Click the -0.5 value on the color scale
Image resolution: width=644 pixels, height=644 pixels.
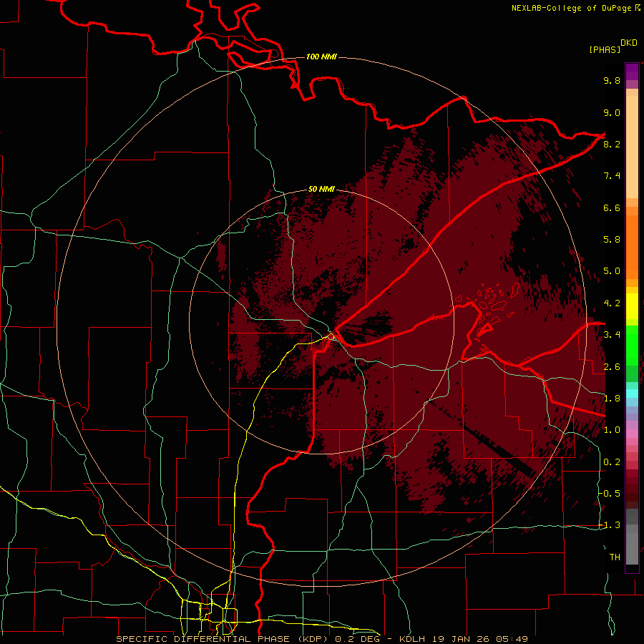pos(610,493)
